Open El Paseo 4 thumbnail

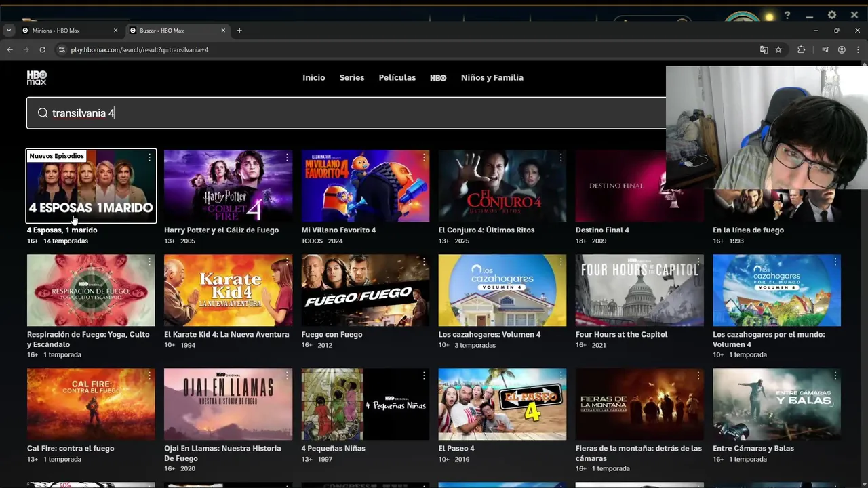click(502, 404)
